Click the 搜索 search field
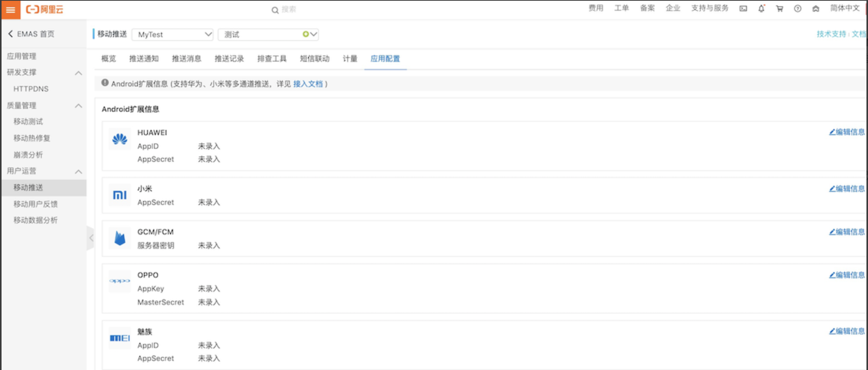This screenshot has width=868, height=370. point(289,10)
